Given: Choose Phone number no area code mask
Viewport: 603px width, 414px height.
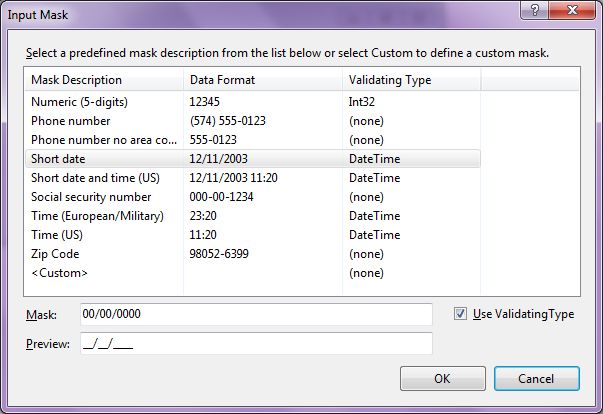Looking at the screenshot, I should [253, 140].
